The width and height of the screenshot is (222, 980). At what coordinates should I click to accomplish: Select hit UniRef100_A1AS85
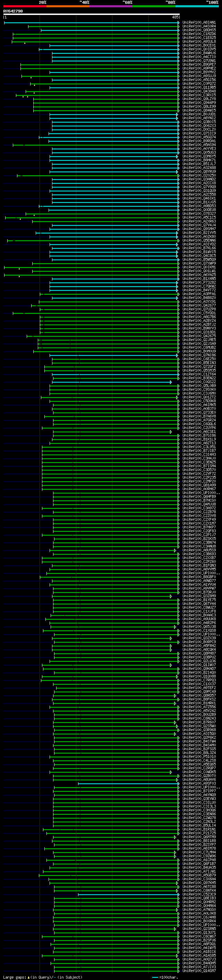coord(199,956)
